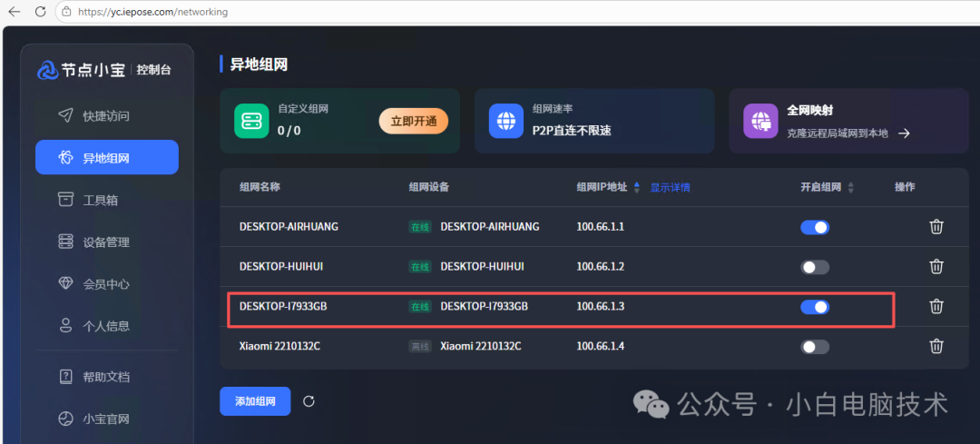Click the IP address 100.66.1.1
This screenshot has height=444, width=980.
(x=600, y=226)
